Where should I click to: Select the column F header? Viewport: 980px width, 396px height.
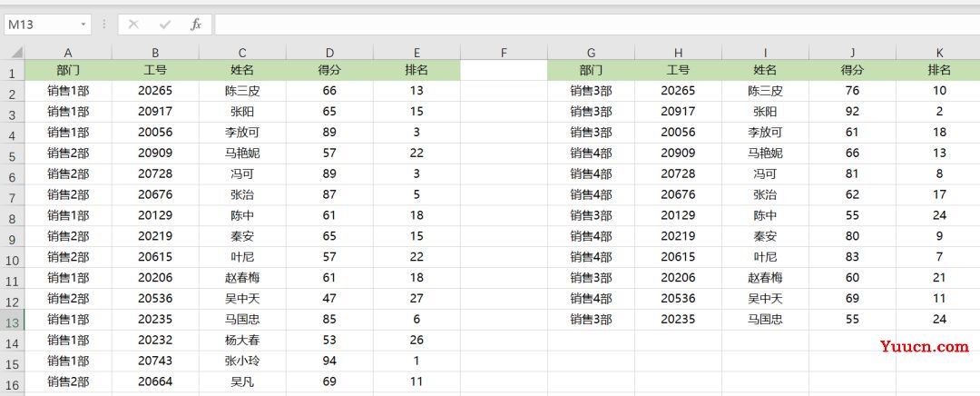coord(504,53)
